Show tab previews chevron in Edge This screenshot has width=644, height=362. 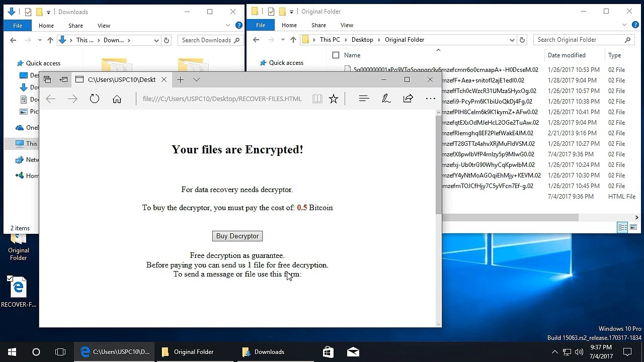coord(196,79)
